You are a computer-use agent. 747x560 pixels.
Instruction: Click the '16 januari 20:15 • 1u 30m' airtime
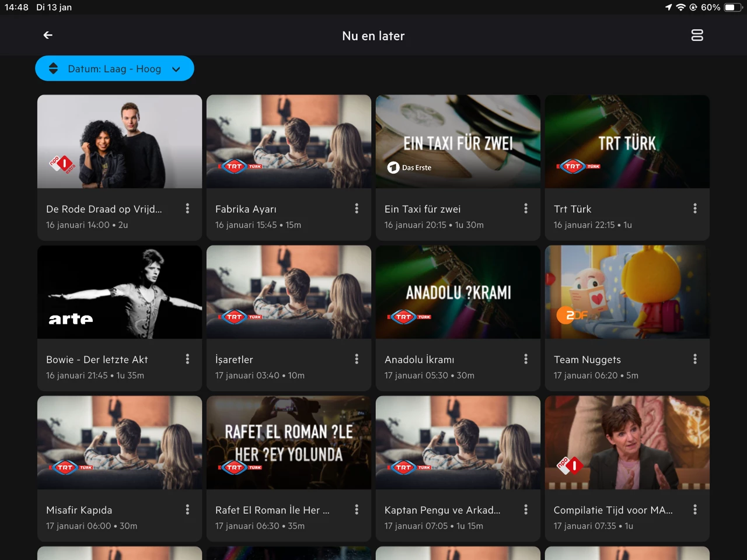click(x=434, y=225)
